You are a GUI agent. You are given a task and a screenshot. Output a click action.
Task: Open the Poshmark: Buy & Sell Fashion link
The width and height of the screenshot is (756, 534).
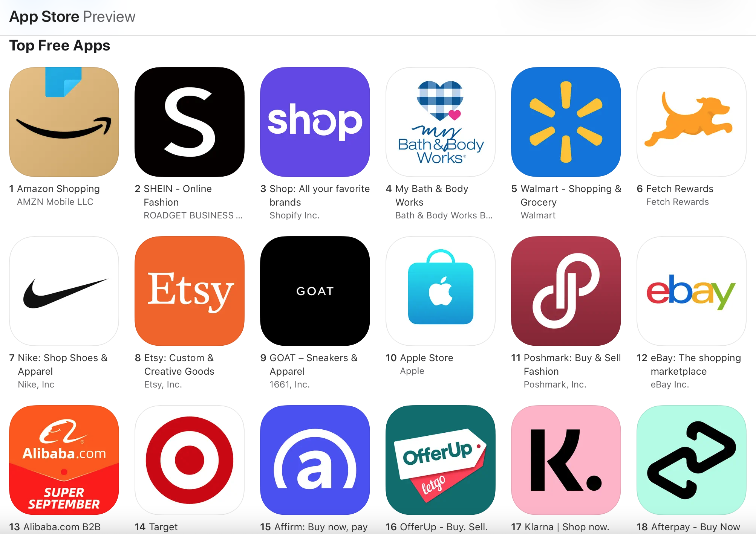point(572,365)
